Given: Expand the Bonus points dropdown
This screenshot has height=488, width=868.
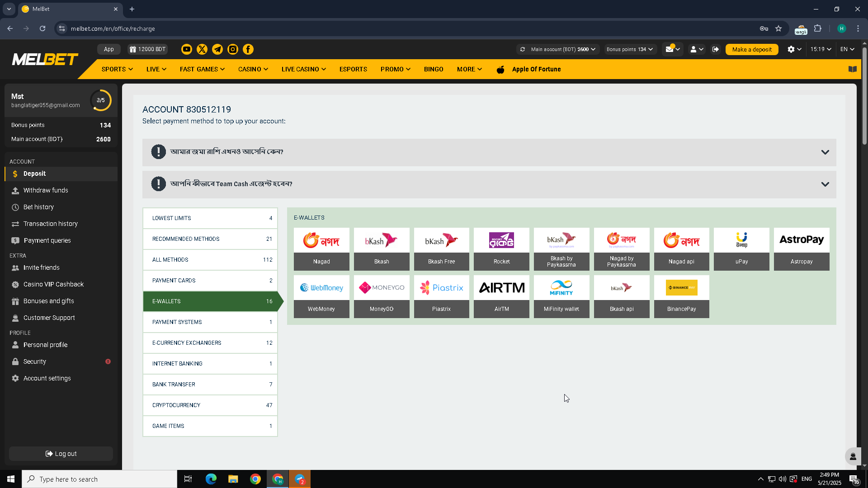Looking at the screenshot, I should [x=629, y=49].
